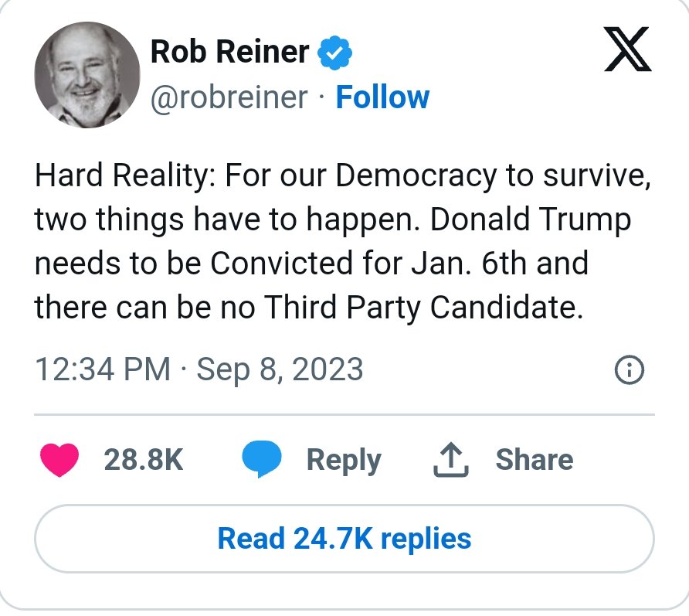
Task: Open the tweet info circle icon
Action: click(629, 370)
